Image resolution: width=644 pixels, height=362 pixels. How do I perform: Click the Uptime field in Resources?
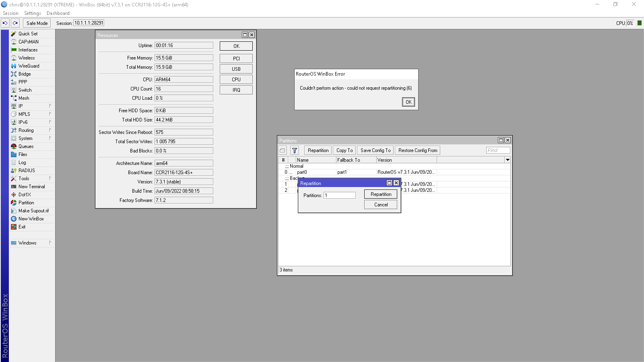[184, 45]
